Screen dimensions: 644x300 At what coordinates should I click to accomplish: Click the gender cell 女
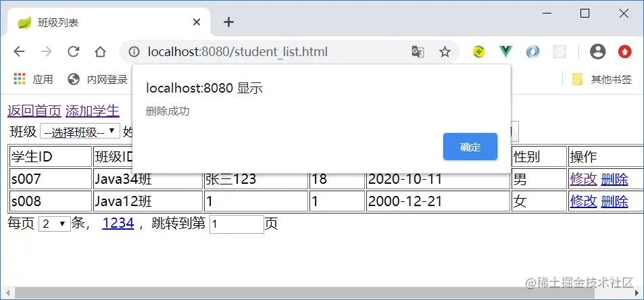coord(539,201)
